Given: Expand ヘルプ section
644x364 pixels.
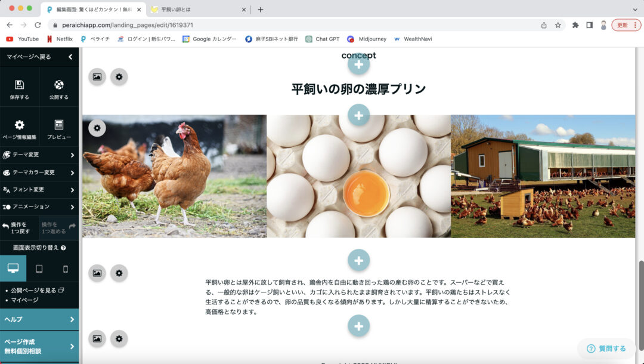Looking at the screenshot, I should point(39,319).
